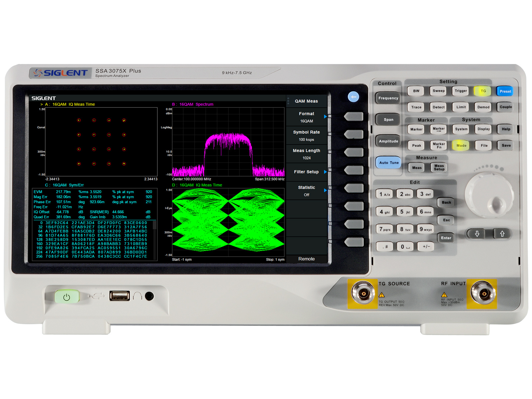Push the Help button
The width and height of the screenshot is (532, 399).
tap(506, 129)
